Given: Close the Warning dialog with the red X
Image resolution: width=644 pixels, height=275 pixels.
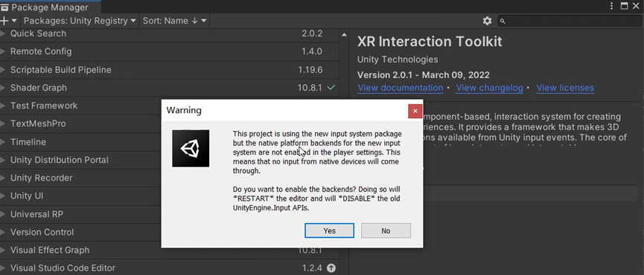Looking at the screenshot, I should (415, 111).
